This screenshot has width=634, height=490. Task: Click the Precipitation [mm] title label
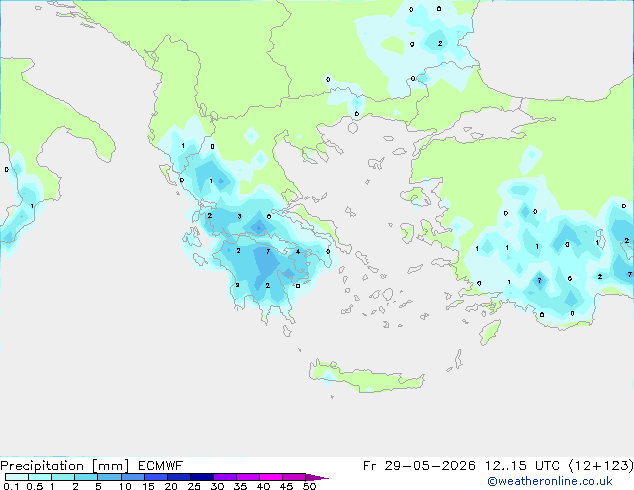pos(64,466)
